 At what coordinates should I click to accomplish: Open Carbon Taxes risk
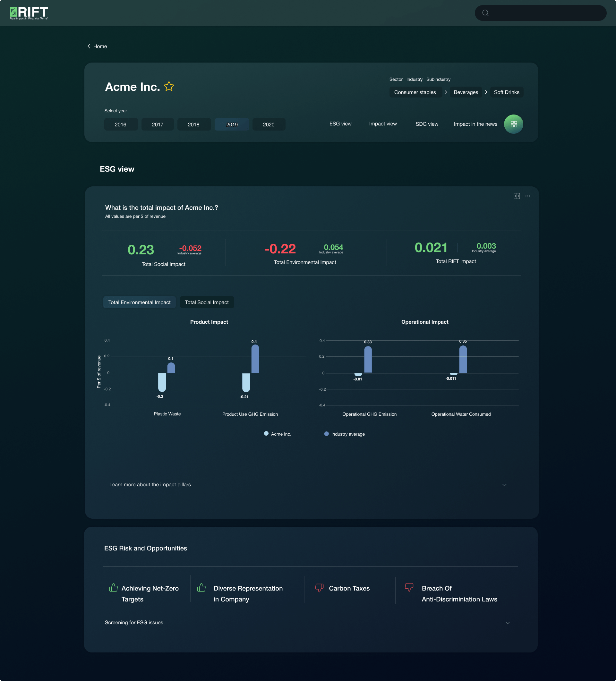(x=349, y=588)
